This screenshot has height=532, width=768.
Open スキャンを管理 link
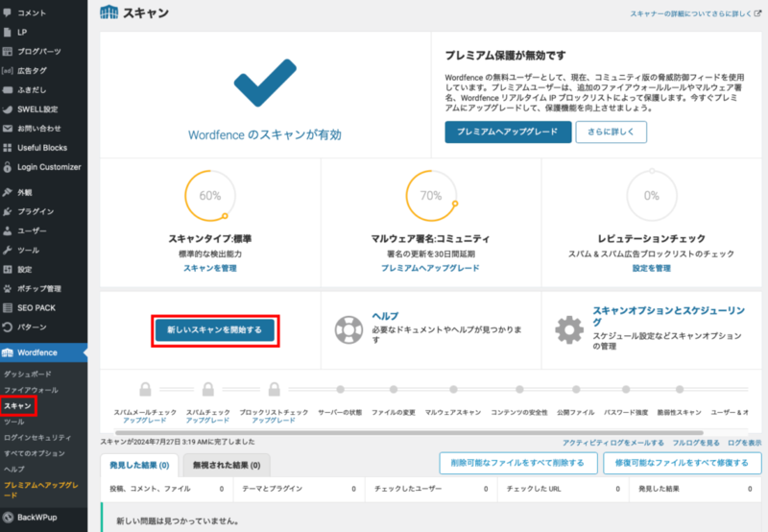pos(210,269)
